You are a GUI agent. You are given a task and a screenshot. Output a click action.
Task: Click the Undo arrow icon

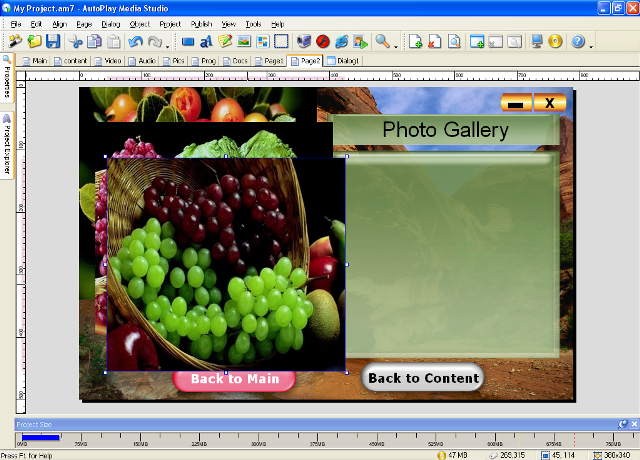(136, 42)
